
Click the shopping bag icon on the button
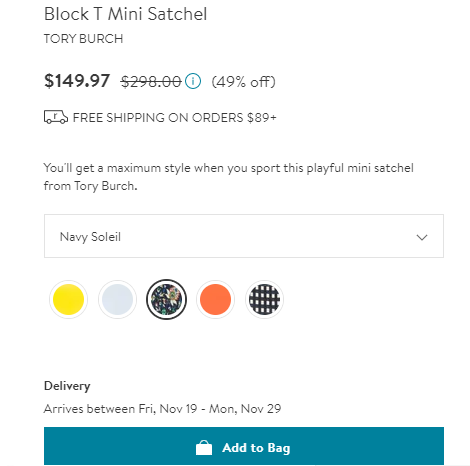[x=204, y=448]
